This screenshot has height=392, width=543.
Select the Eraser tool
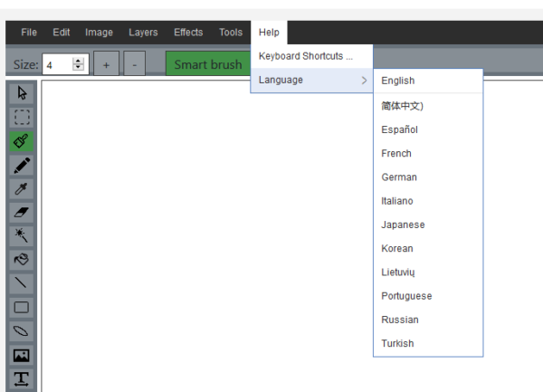tap(22, 212)
